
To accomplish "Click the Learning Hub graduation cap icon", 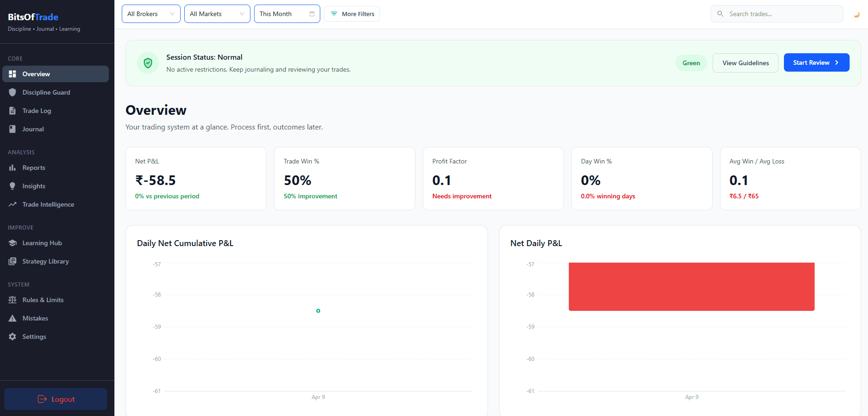I will click(12, 243).
